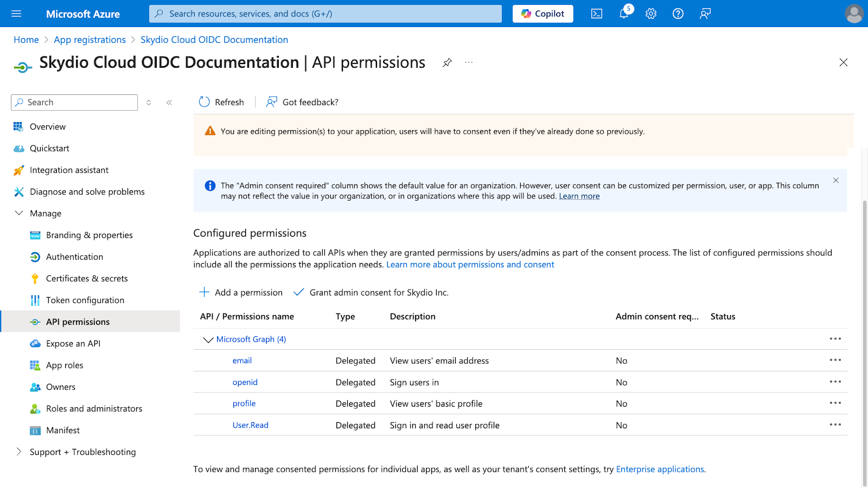Open ellipsis menu for Microsoft Graph row
Image resolution: width=868 pixels, height=488 pixels.
point(835,339)
